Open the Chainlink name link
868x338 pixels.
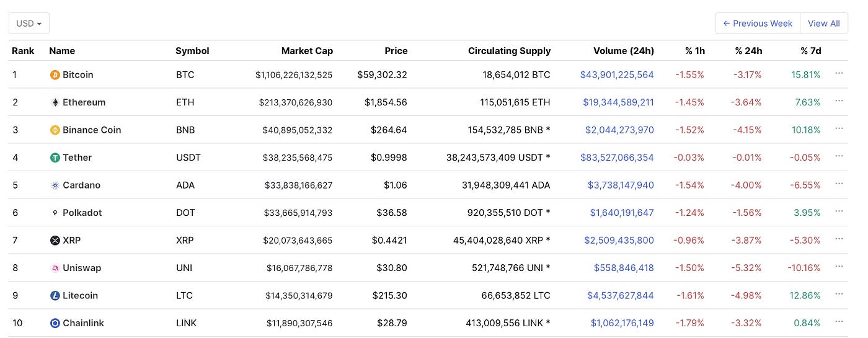pos(84,323)
